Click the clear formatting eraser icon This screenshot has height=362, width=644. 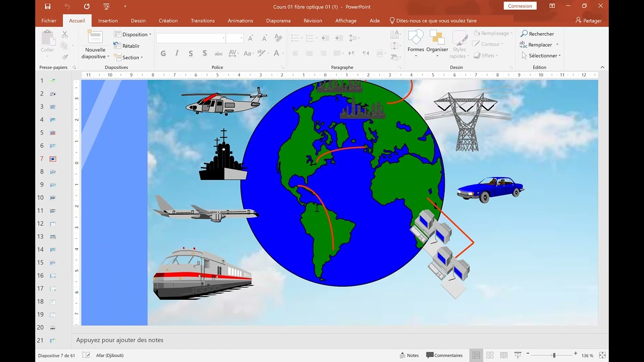[278, 38]
